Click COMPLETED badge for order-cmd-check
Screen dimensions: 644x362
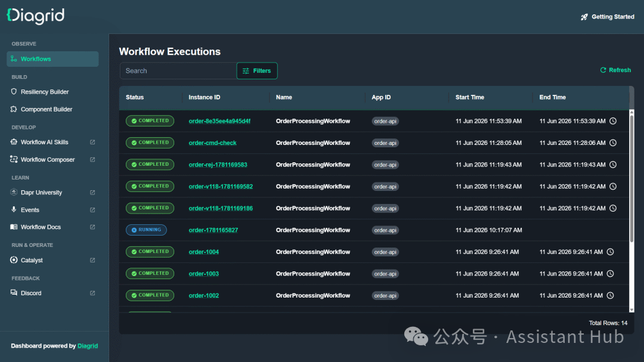150,143
